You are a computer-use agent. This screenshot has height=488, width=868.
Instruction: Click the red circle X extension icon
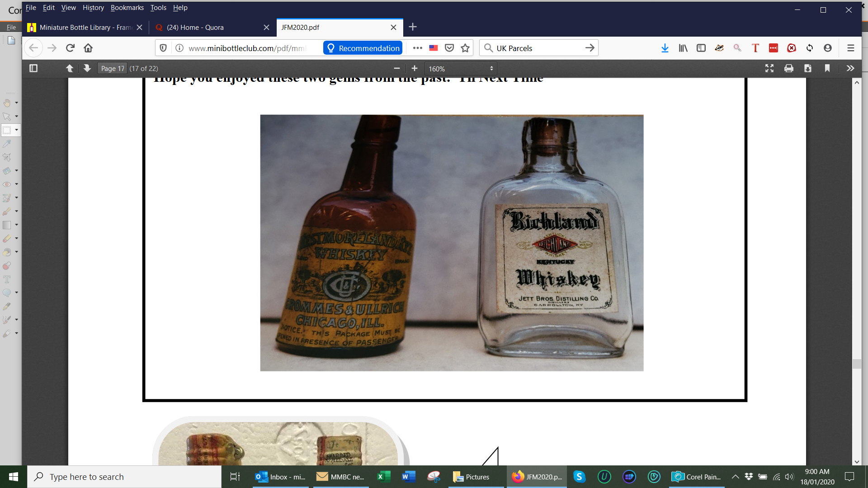pos(792,48)
